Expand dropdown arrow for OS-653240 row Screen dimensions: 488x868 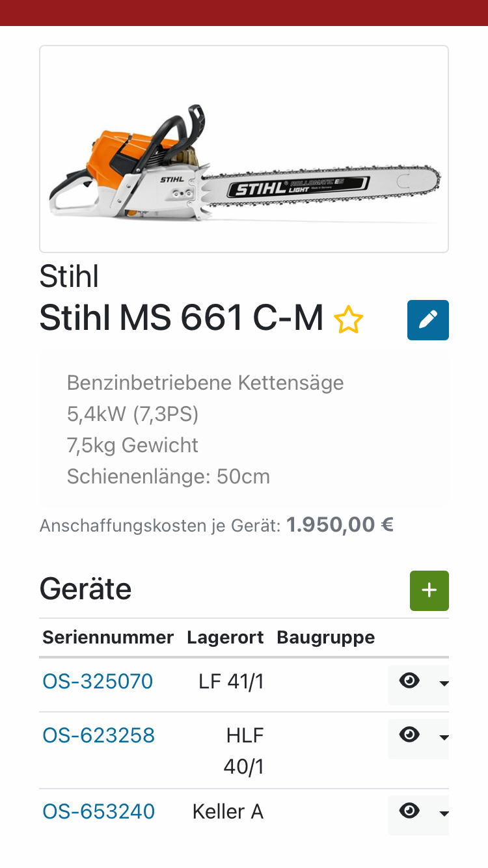click(444, 813)
